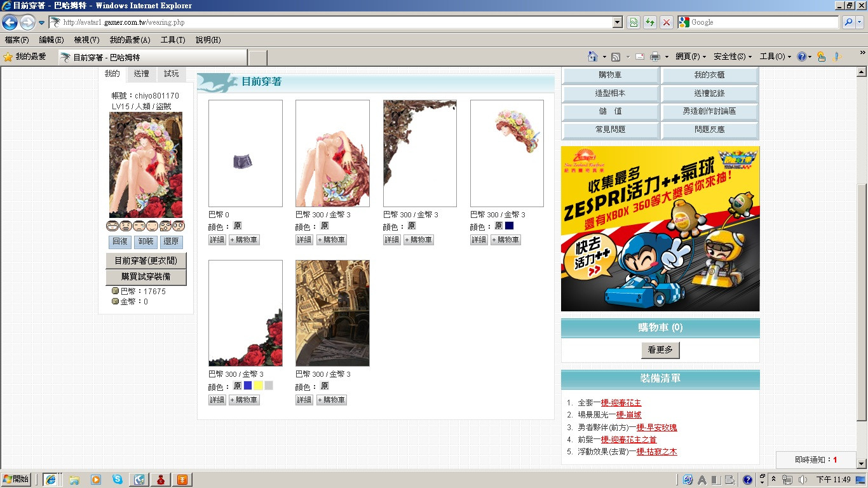Click the Print icon in command bar
This screenshot has width=868, height=488.
(x=655, y=57)
